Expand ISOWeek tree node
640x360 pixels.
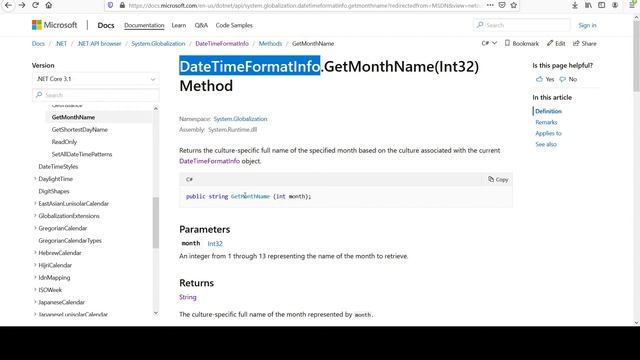[x=35, y=290]
